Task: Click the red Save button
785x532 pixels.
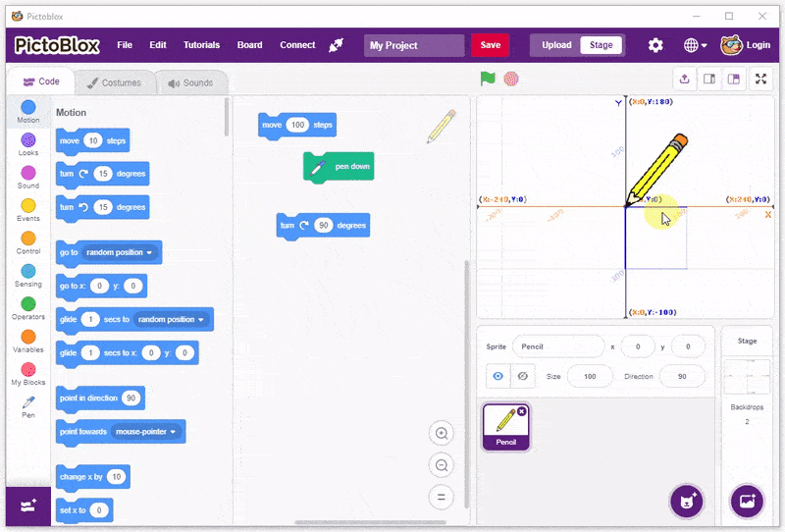Action: point(490,45)
